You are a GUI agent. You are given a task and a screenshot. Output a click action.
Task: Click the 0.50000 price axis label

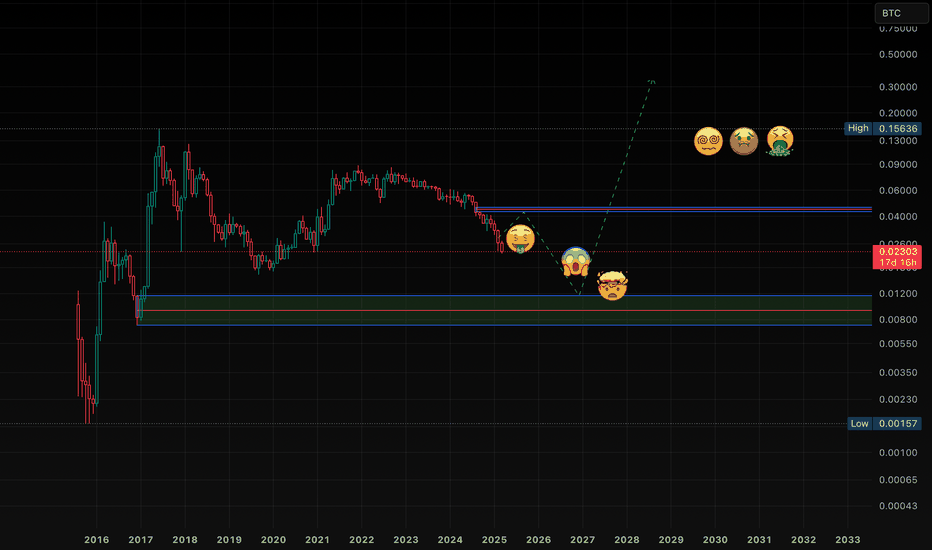click(898, 54)
